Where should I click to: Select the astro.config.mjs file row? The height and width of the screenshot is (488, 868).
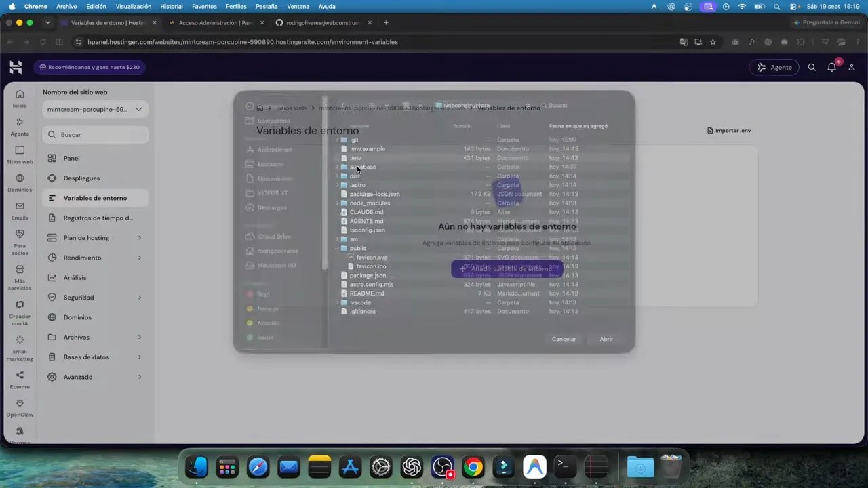(x=484, y=285)
